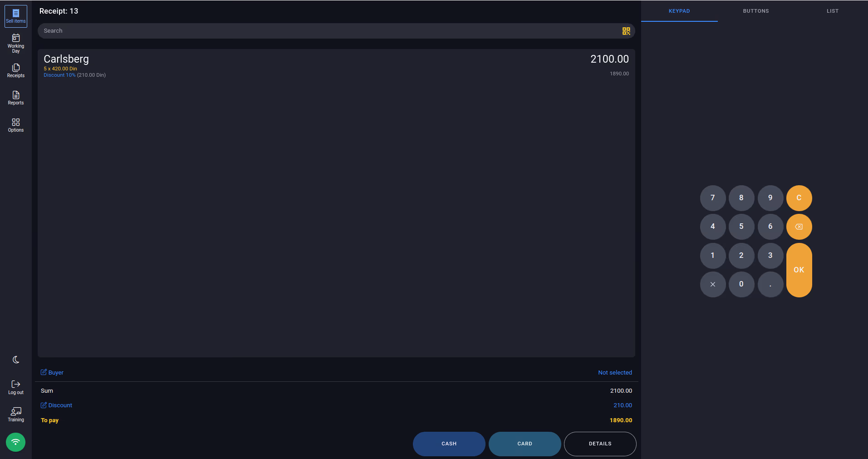Tap keypad digit 1
868x459 pixels.
(713, 256)
